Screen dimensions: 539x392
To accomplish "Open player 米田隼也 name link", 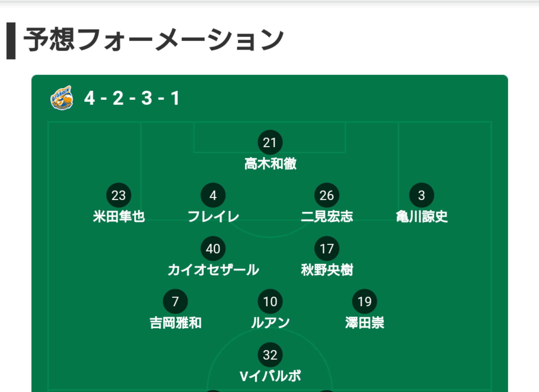I will click(x=119, y=216).
